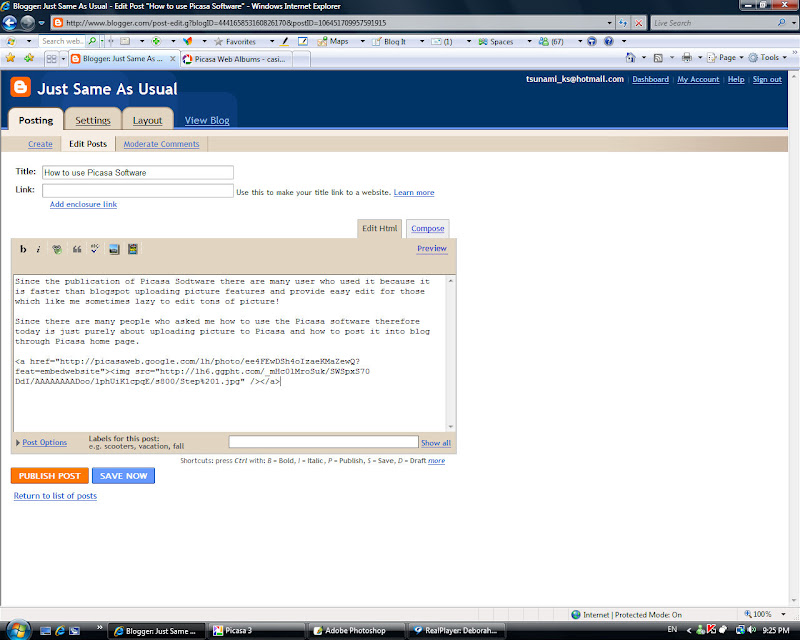Switch to Edit Html editor tab
Viewport: 800px width, 640px height.
click(x=379, y=228)
